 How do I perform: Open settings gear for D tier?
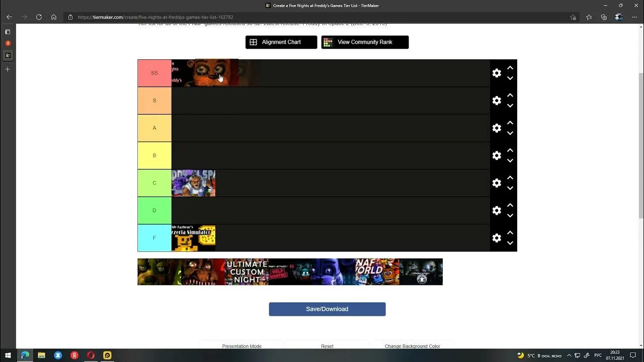click(x=497, y=210)
